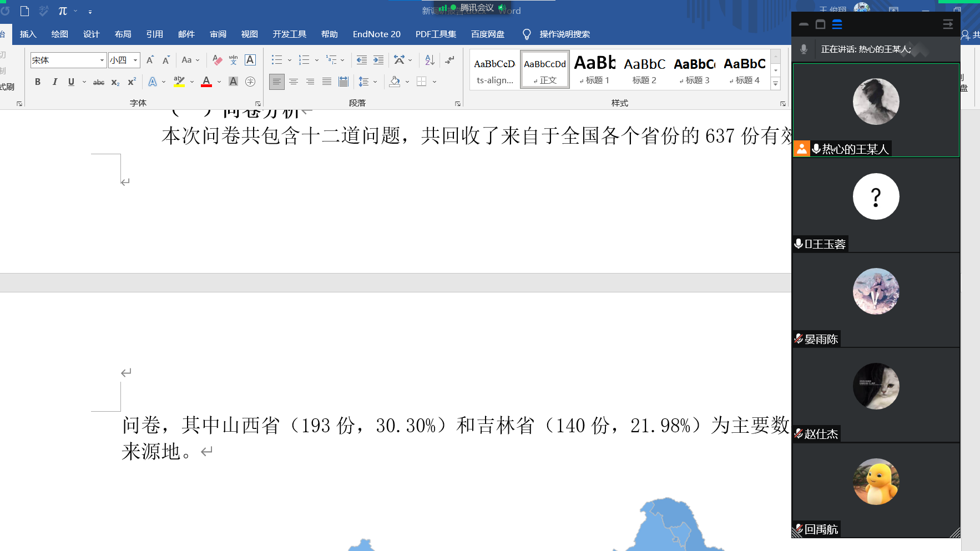980x551 pixels.
Task: Clear all formatting with the eraser icon
Action: (218, 60)
